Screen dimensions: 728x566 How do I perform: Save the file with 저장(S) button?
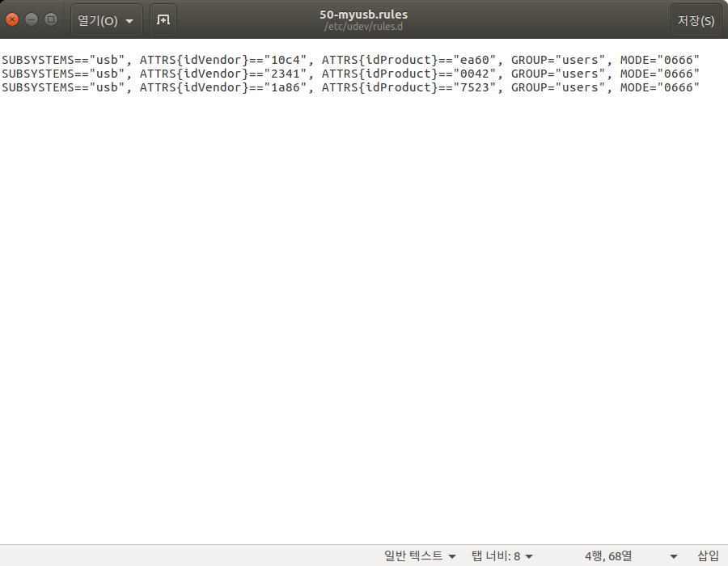click(696, 20)
